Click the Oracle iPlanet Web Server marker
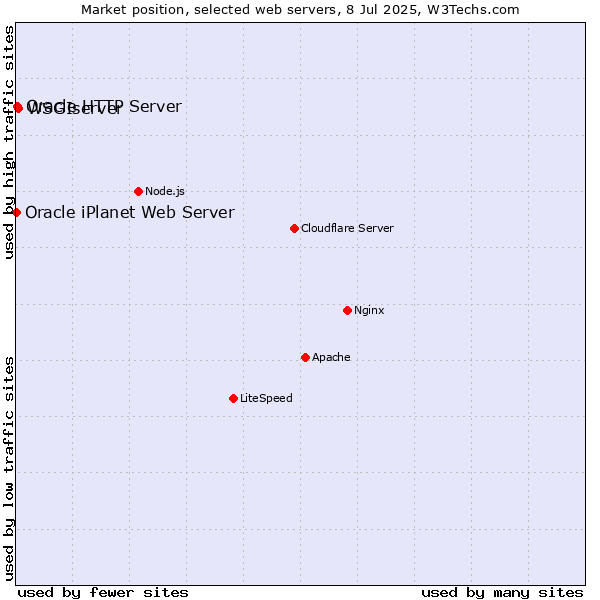 16,212
